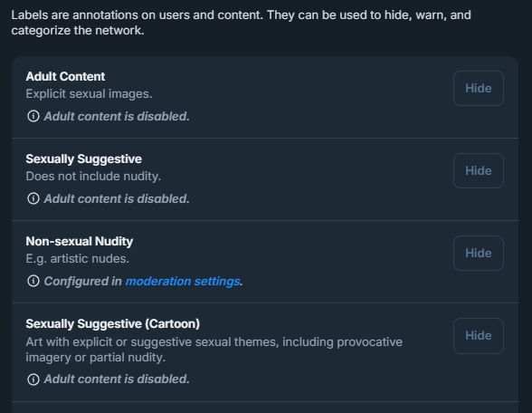Click the Adult Content heading
Image resolution: width=532 pixels, height=413 pixels.
click(x=65, y=76)
